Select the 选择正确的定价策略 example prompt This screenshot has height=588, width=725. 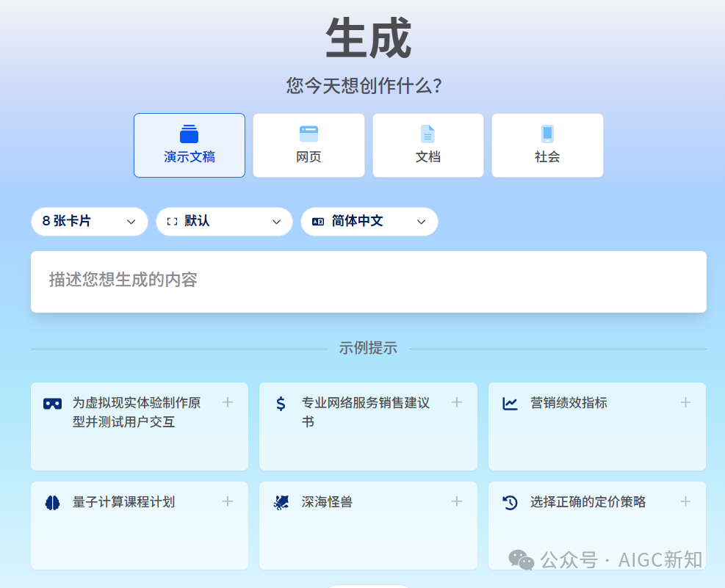(588, 502)
